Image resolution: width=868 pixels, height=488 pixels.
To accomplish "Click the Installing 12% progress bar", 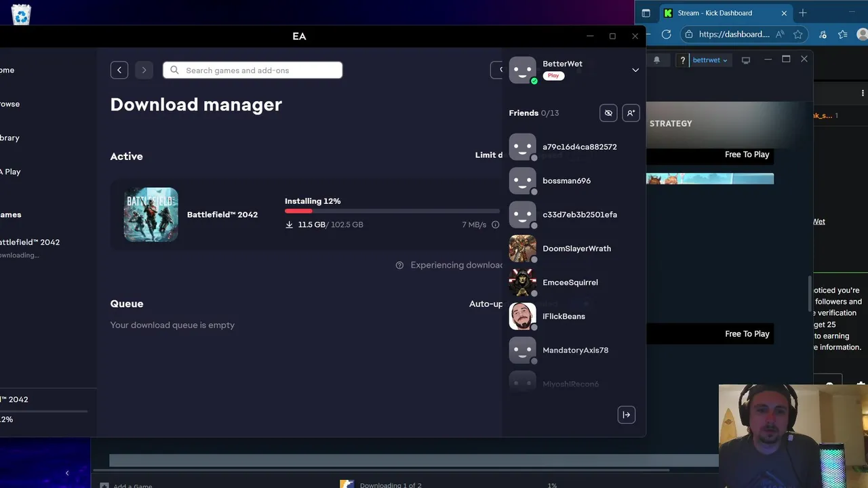I will (x=392, y=211).
